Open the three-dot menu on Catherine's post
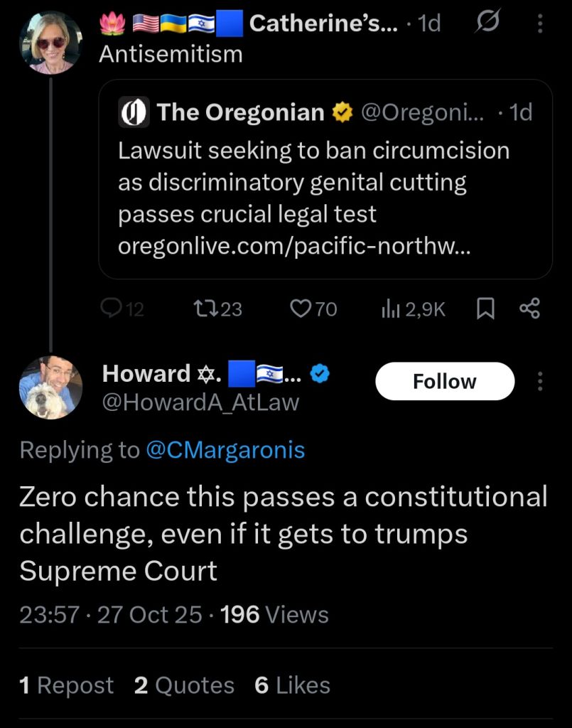572x728 pixels. 541,23
